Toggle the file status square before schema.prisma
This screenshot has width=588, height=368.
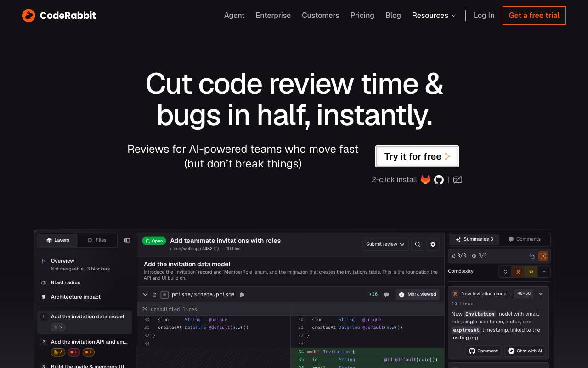[x=164, y=294]
